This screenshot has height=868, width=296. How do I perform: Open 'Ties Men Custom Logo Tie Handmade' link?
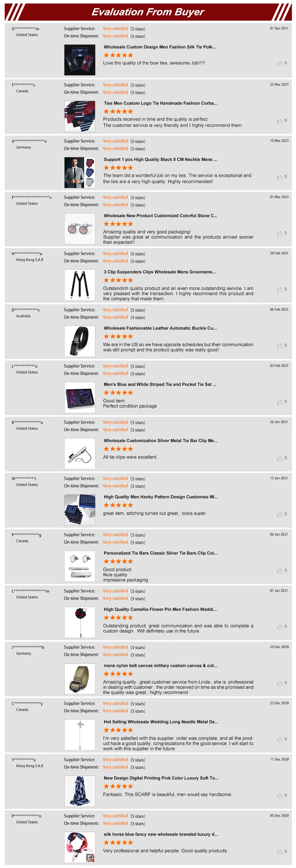(160, 103)
